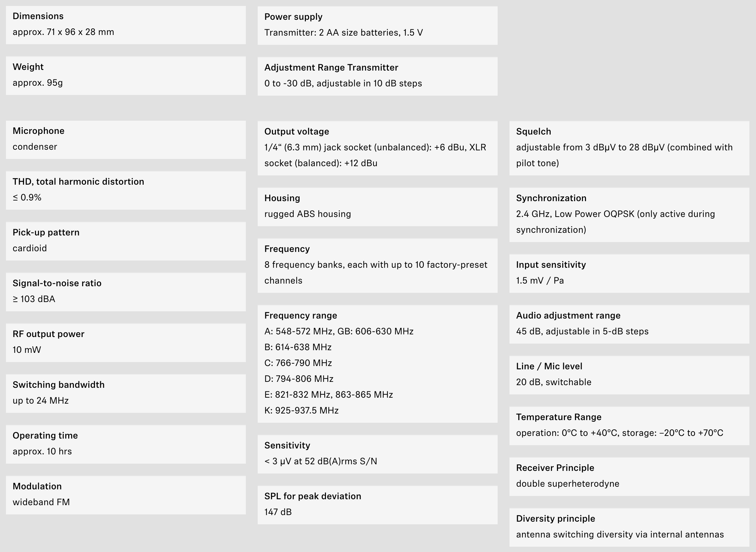Select the Diversity principle card
Image resolution: width=756 pixels, height=552 pixels.
[x=629, y=527]
